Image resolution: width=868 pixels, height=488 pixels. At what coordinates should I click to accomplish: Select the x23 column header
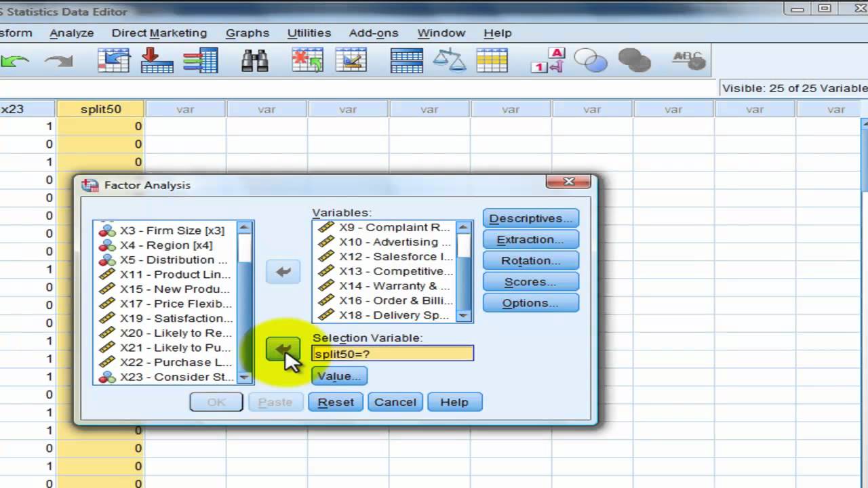click(x=27, y=109)
